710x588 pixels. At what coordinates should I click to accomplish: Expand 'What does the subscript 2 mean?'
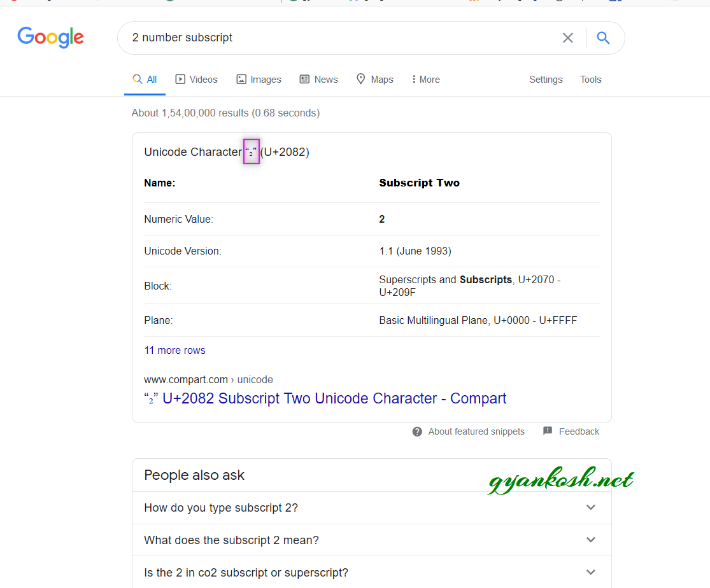pyautogui.click(x=371, y=540)
